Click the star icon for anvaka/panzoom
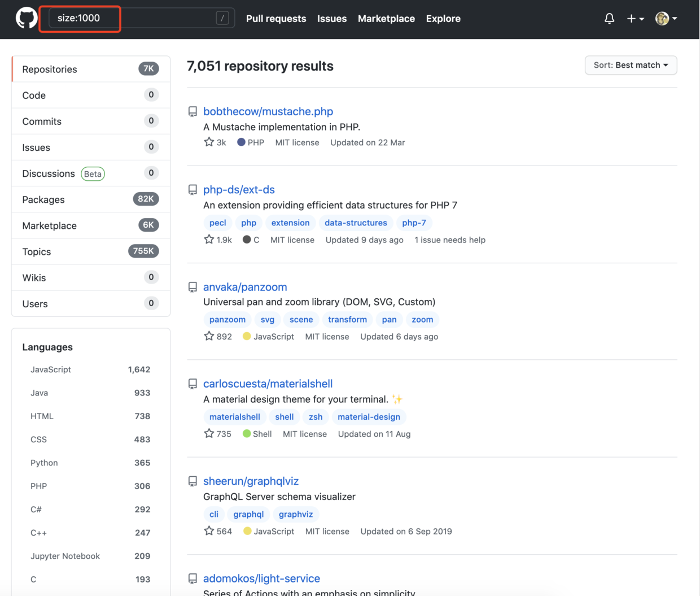700x596 pixels. [x=209, y=336]
